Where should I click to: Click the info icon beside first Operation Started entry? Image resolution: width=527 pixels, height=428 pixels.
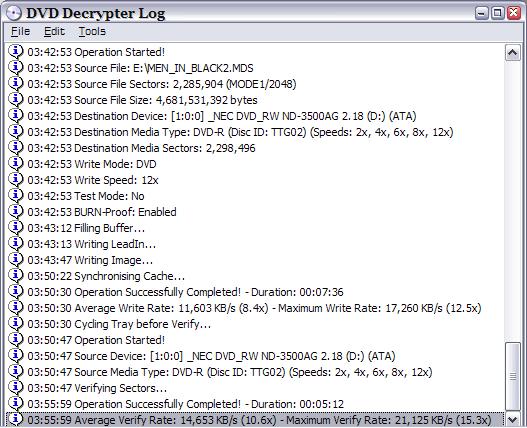click(15, 51)
